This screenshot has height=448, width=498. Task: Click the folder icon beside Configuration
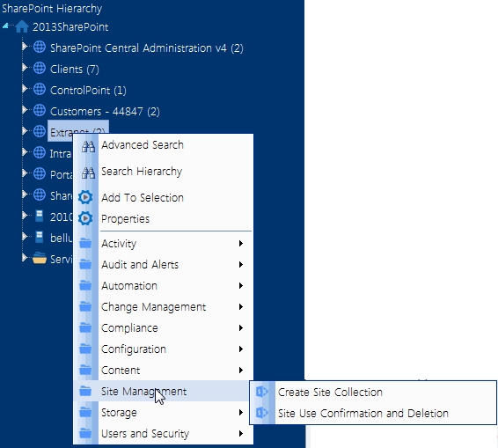(85, 349)
